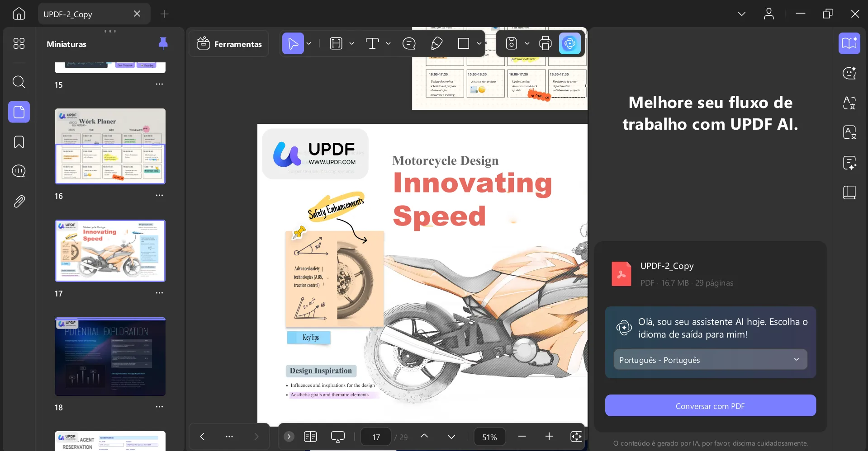The height and width of the screenshot is (451, 868).
Task: Click the 'Motorcycle Design' title text
Action: (x=446, y=161)
